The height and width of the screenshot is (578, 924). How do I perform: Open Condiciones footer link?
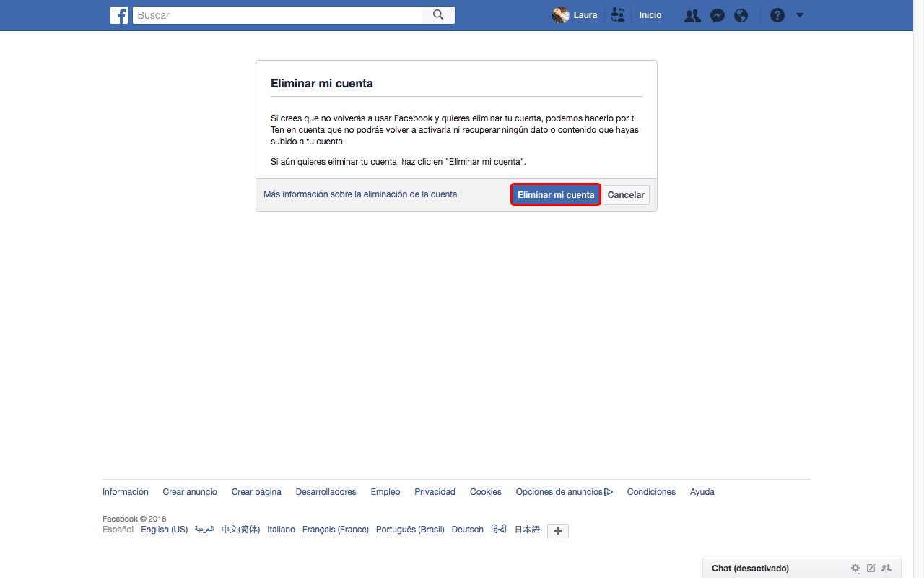point(651,492)
